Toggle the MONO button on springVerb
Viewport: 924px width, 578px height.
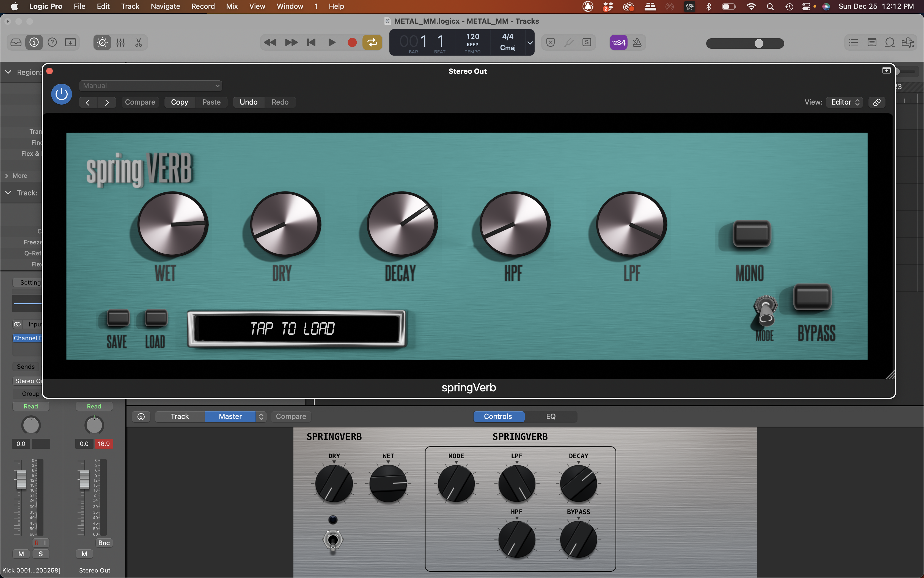point(752,234)
